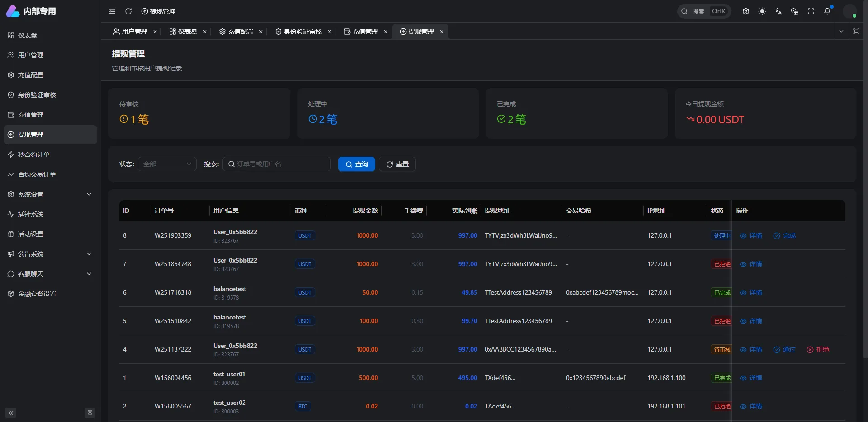Click the language translation icon

click(778, 11)
